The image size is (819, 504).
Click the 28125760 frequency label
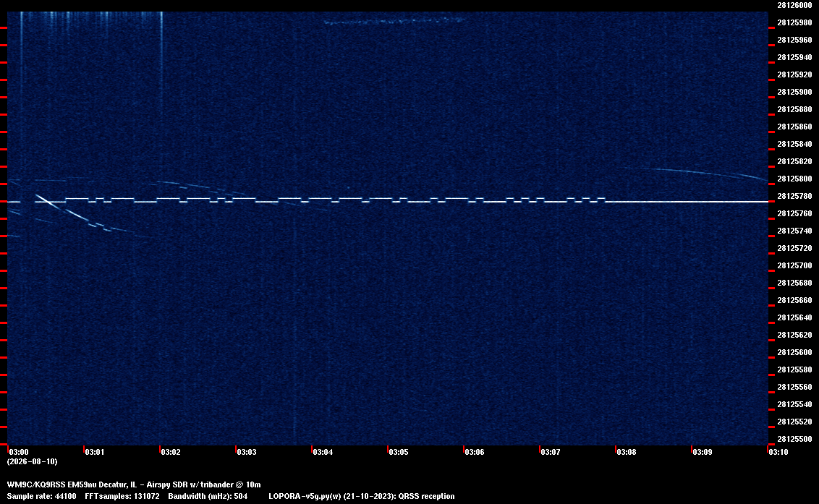point(794,213)
